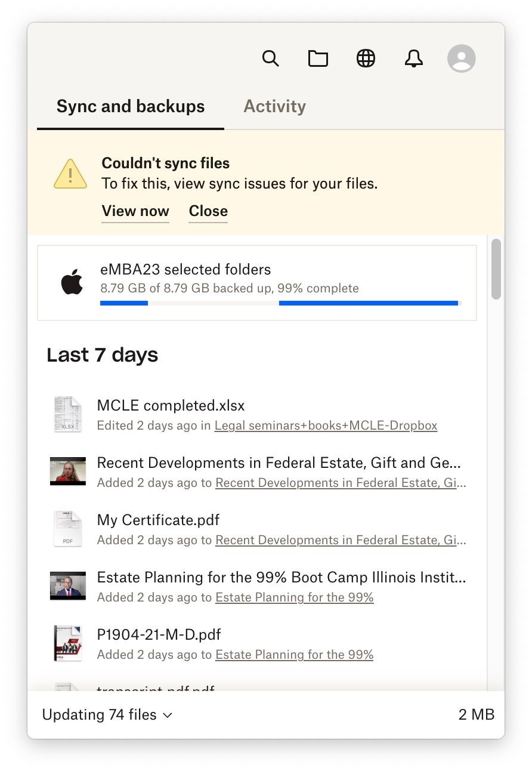Viewport: 532px width, 771px height.
Task: Click the yellow warning triangle icon
Action: [70, 174]
